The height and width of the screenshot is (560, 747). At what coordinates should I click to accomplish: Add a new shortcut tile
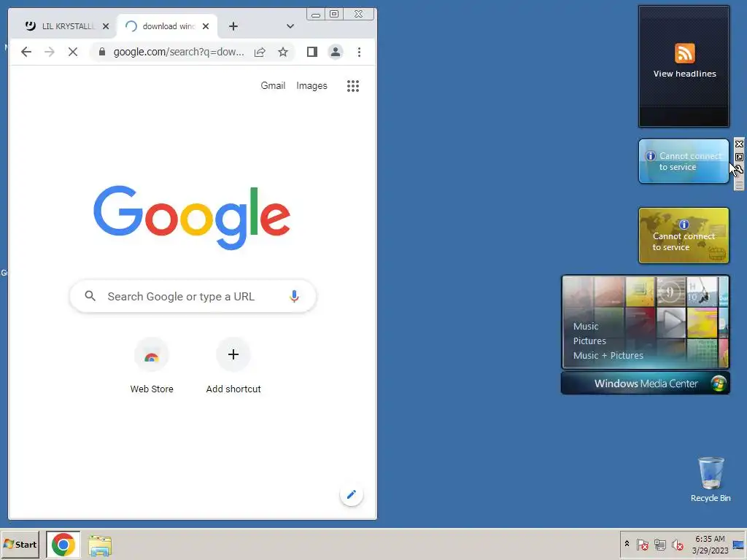click(x=233, y=366)
